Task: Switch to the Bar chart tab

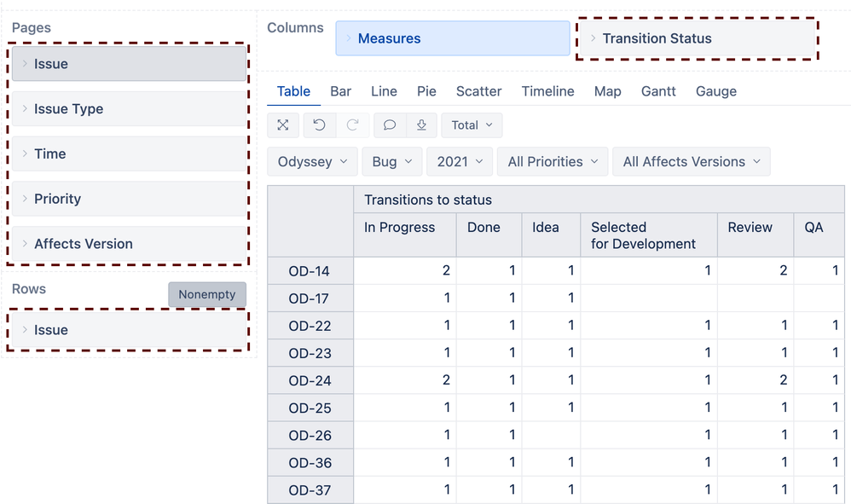Action: pyautogui.click(x=340, y=91)
